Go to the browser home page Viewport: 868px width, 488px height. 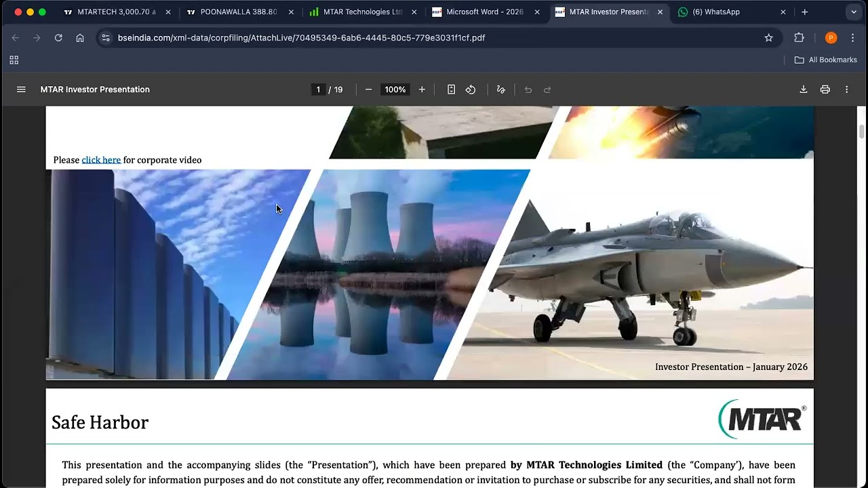coord(80,38)
